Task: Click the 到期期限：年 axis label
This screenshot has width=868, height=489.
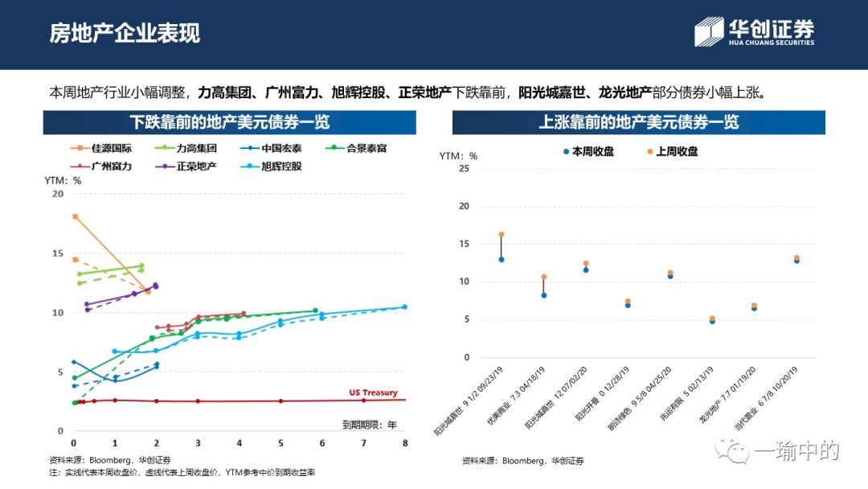Action: coord(369,425)
